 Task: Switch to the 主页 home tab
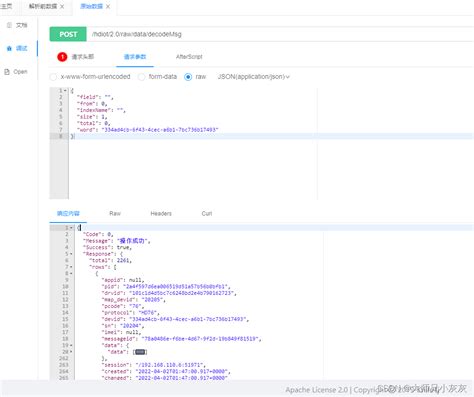coord(6,6)
